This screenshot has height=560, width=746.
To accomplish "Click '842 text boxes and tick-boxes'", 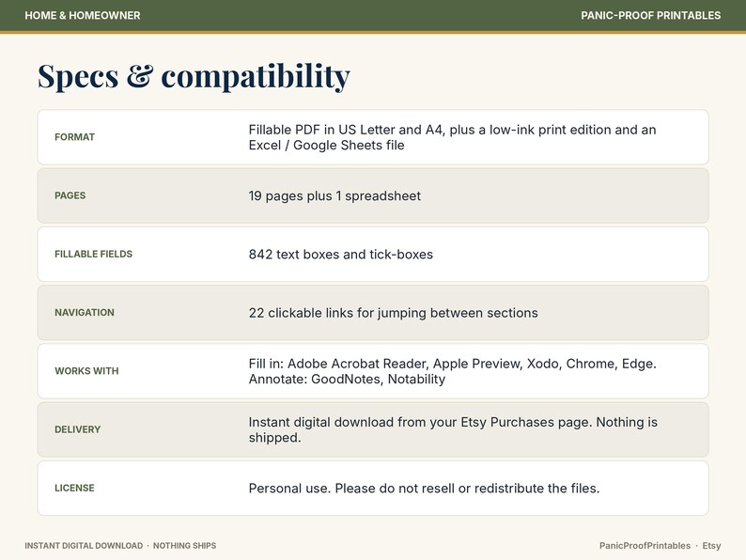I will pyautogui.click(x=341, y=255).
